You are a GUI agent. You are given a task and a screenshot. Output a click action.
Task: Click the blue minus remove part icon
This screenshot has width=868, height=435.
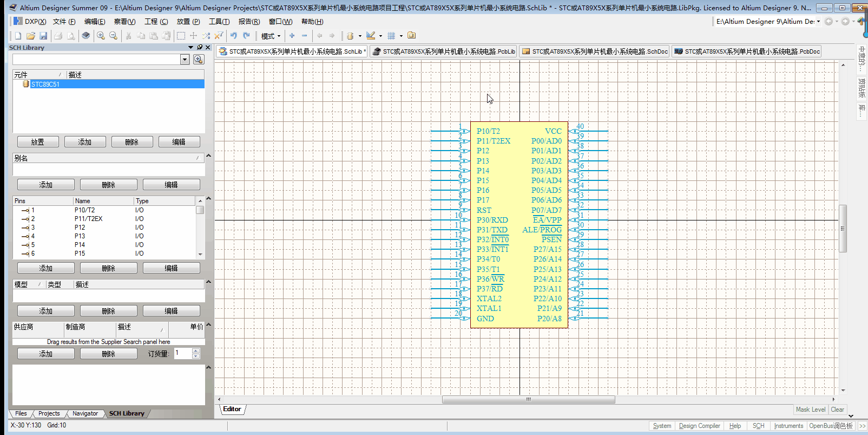304,36
